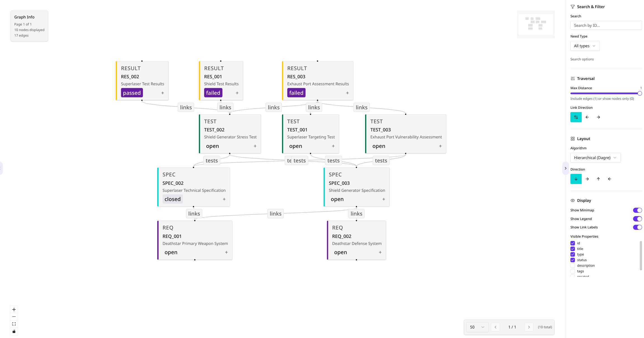Set layout direction to right arrow
The image size is (644, 338).
(587, 179)
